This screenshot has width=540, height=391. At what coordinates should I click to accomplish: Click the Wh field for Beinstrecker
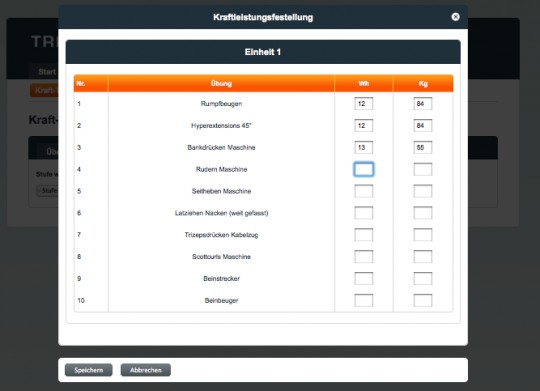pos(363,278)
